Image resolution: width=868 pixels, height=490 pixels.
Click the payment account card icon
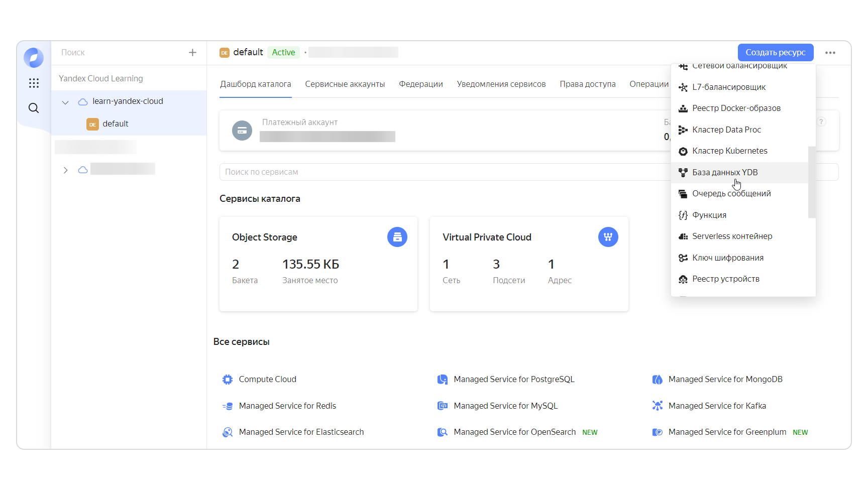[242, 131]
